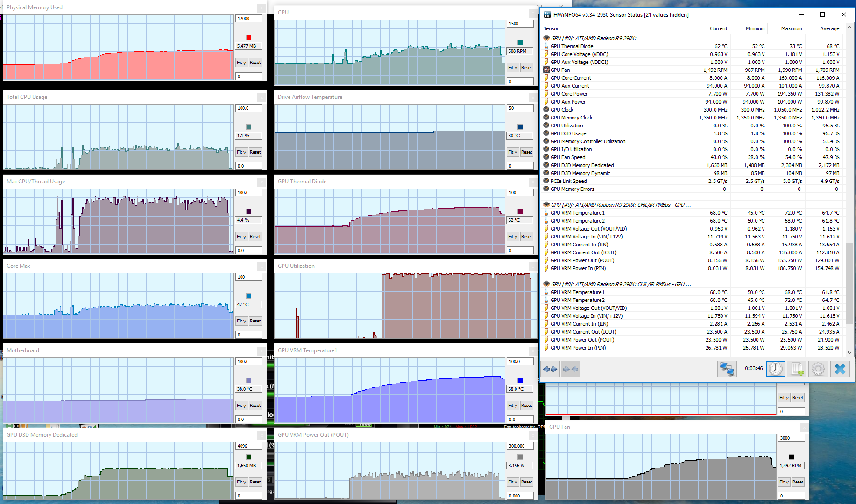Click Reset in Physical Memory Used graph
856x504 pixels.
pyautogui.click(x=255, y=63)
